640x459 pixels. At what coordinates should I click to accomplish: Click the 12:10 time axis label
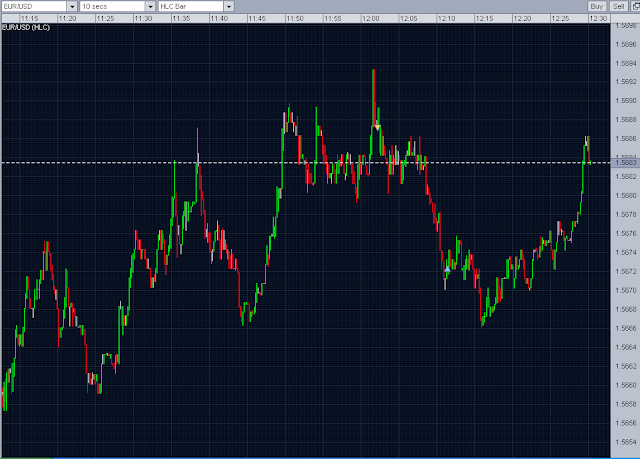447,18
